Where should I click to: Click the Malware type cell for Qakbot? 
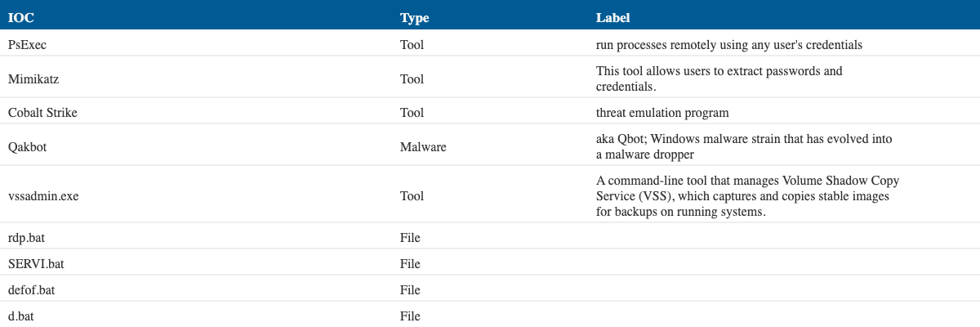click(x=423, y=147)
